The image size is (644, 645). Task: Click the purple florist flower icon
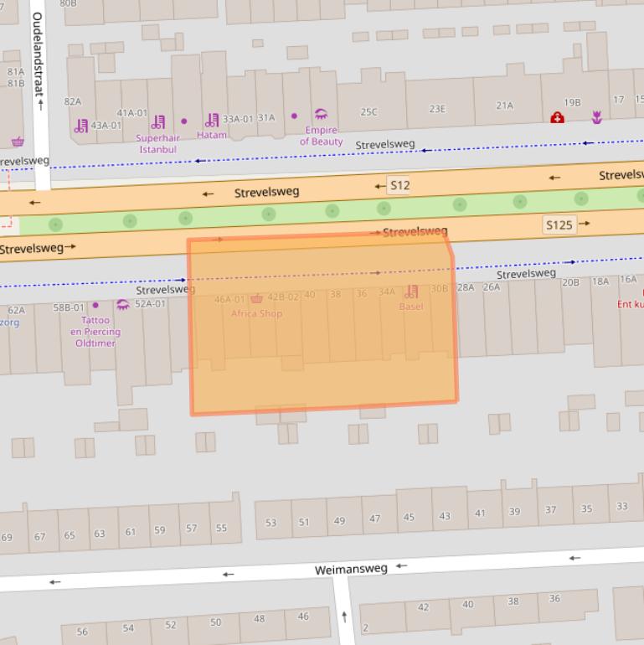coord(597,118)
